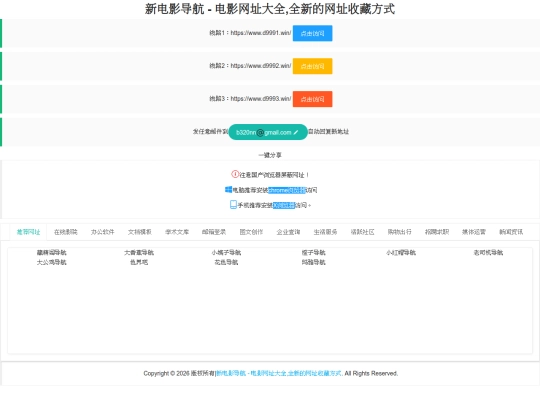The height and width of the screenshot is (405, 540).
Task: Click the red visit button for d9993.win
Action: [x=312, y=99]
